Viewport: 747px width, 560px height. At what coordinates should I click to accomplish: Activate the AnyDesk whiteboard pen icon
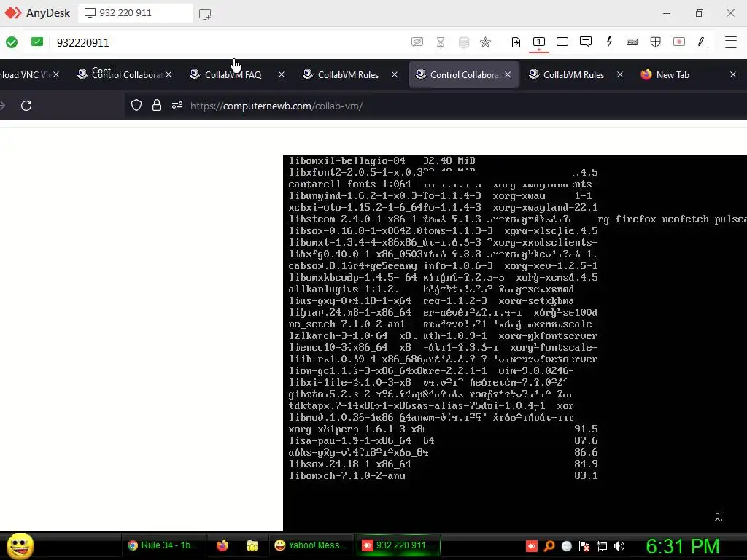(703, 42)
